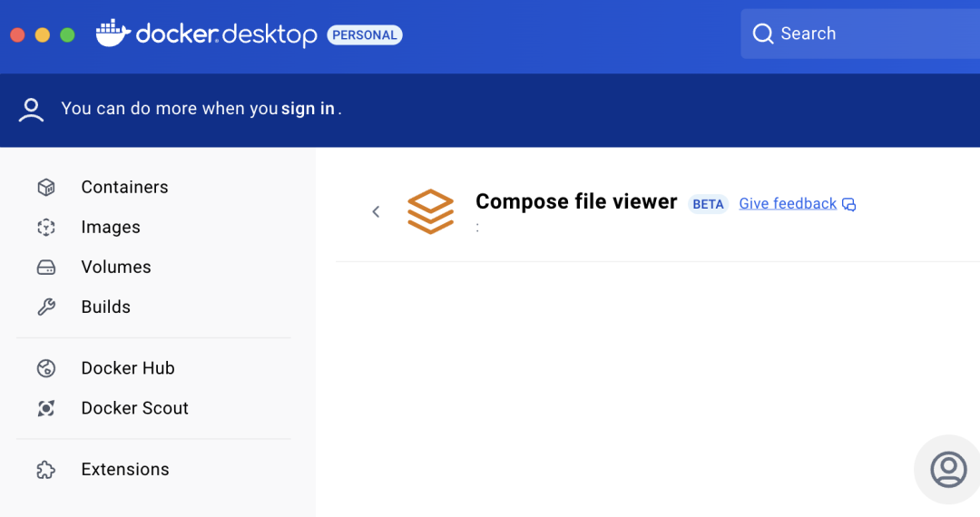The height and width of the screenshot is (517, 980).
Task: Click the orange Compose stack icon
Action: click(430, 211)
